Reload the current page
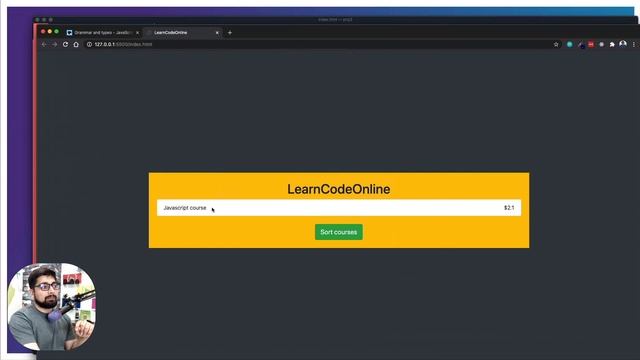 point(65,44)
